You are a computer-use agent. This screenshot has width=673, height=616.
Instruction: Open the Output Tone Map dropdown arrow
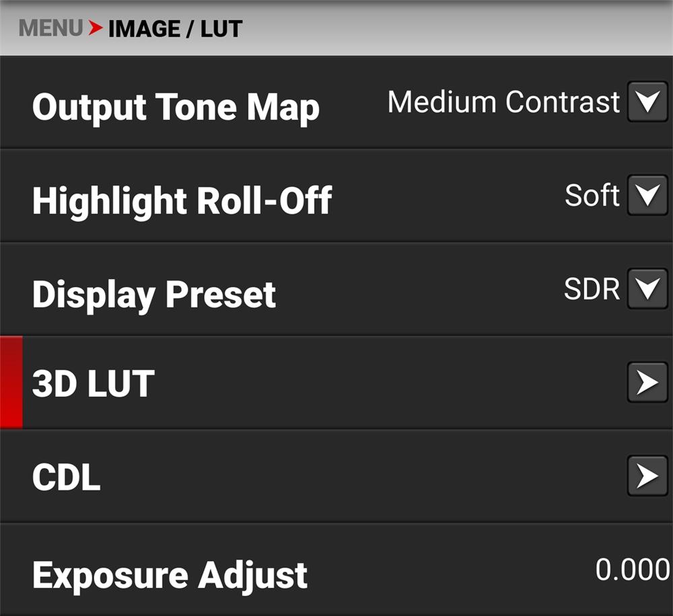(647, 102)
